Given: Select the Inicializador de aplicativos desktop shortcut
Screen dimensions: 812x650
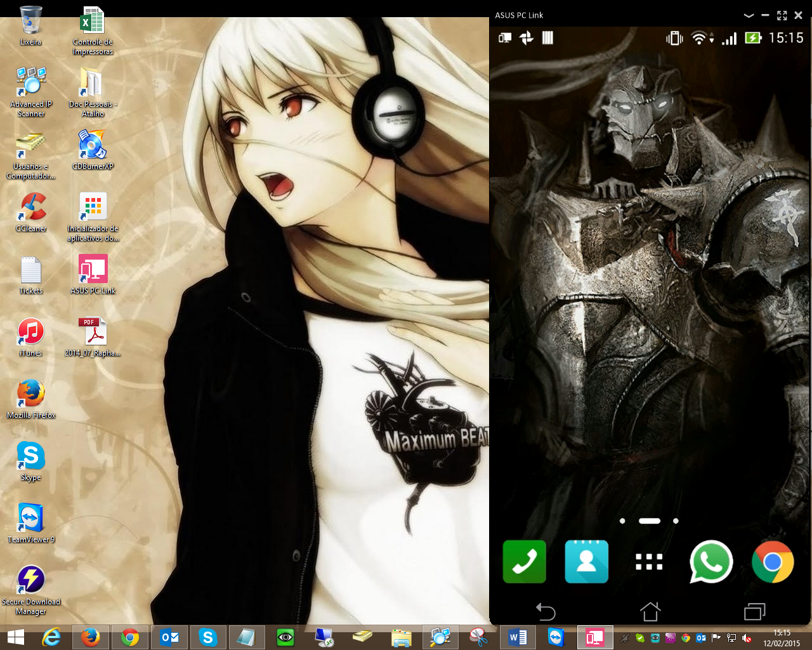Looking at the screenshot, I should 93,216.
